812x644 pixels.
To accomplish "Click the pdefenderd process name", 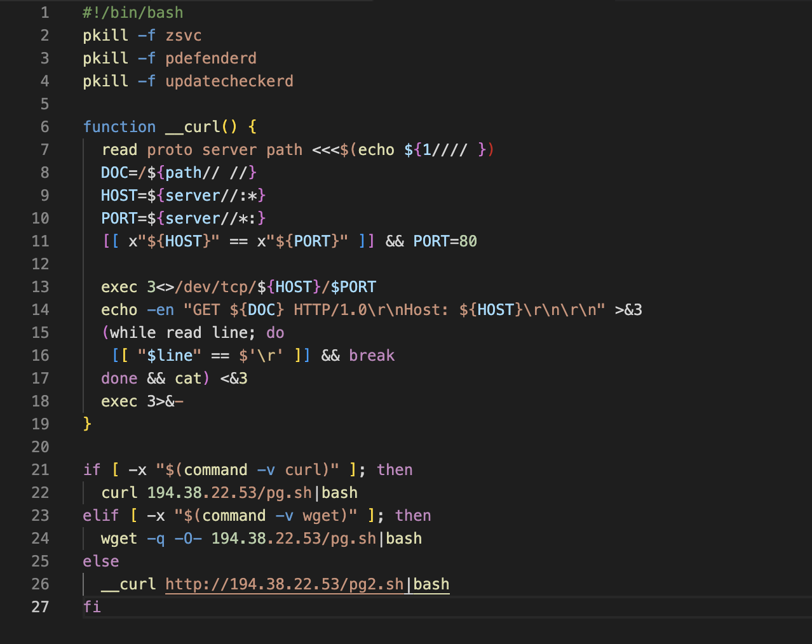I will click(211, 58).
